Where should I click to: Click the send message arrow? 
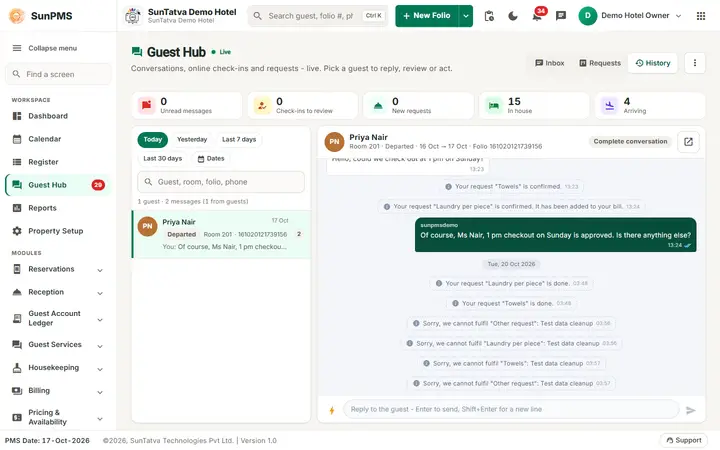point(691,410)
